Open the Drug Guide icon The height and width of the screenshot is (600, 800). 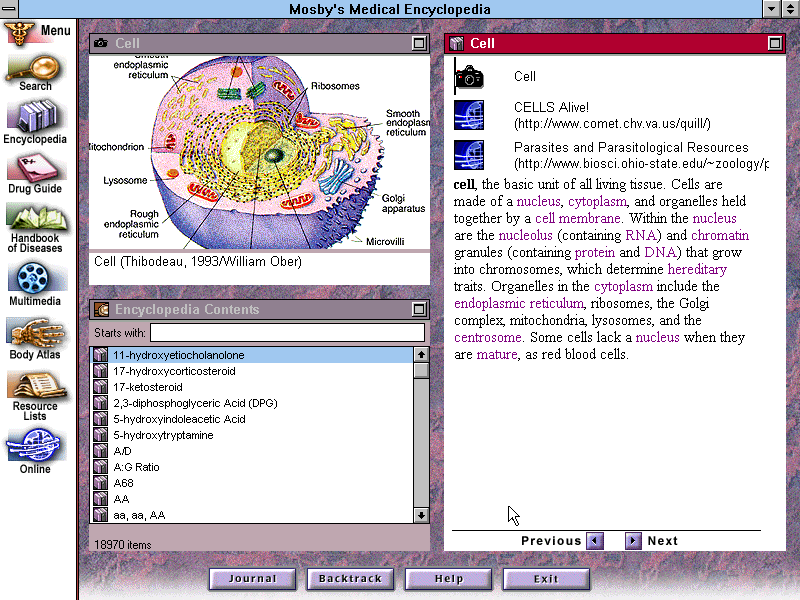click(x=35, y=168)
